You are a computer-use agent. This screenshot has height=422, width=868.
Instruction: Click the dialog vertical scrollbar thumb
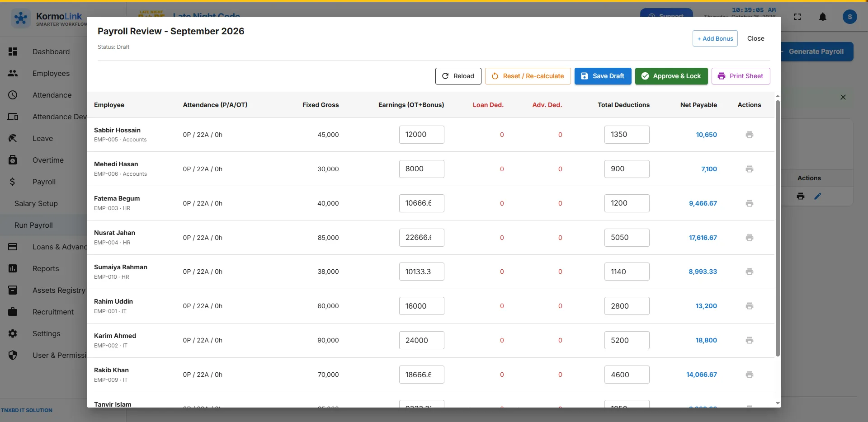778,228
